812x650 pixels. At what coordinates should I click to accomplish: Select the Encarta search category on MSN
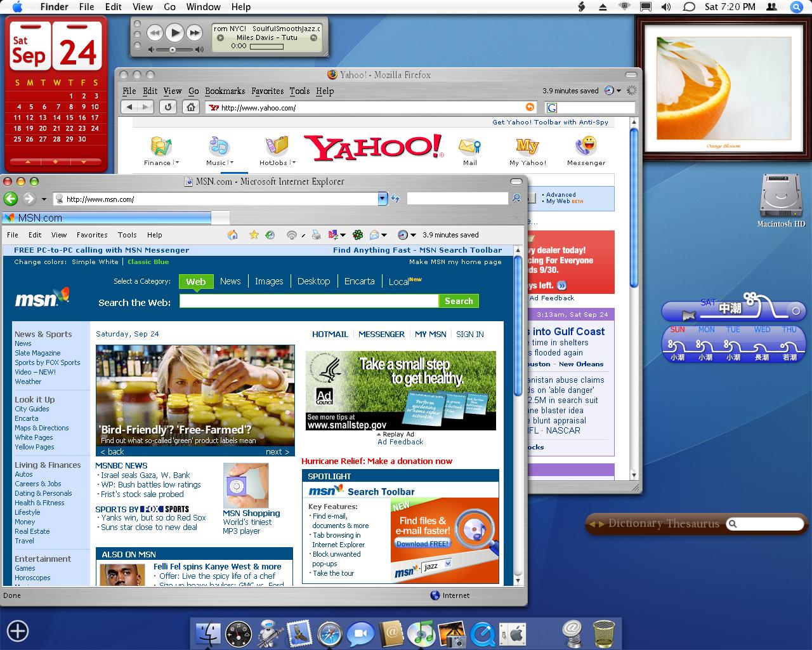[x=359, y=281]
